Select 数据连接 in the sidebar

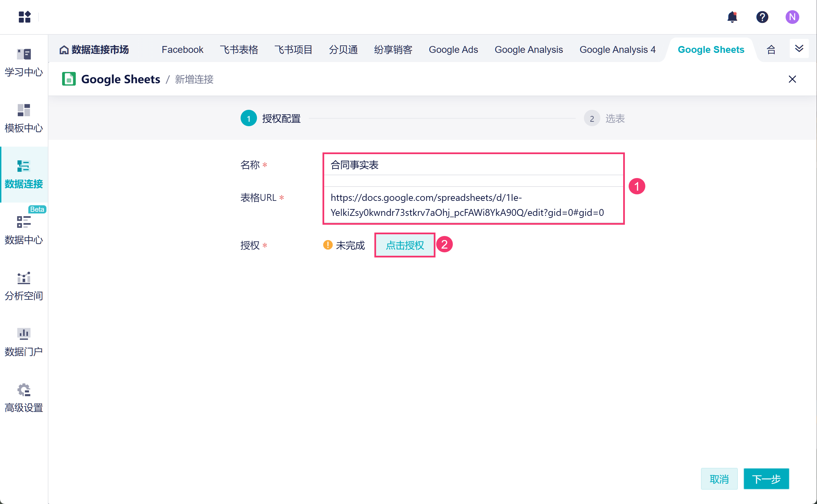tap(24, 175)
